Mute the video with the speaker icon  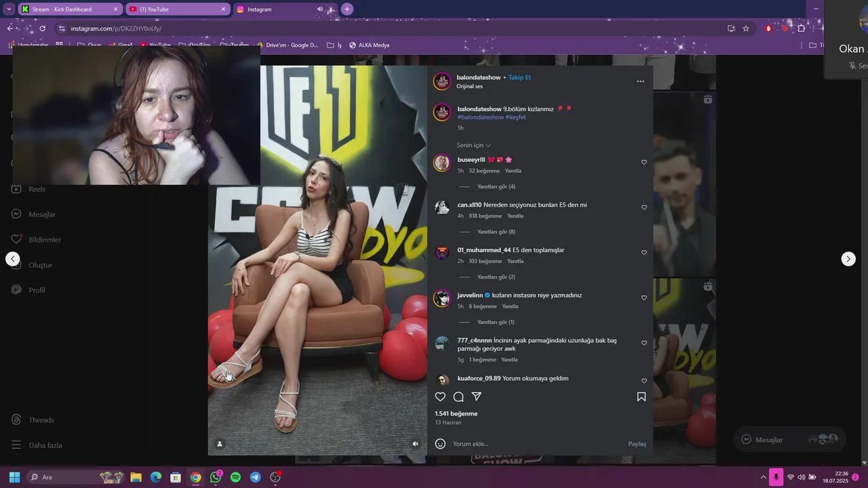point(416,444)
